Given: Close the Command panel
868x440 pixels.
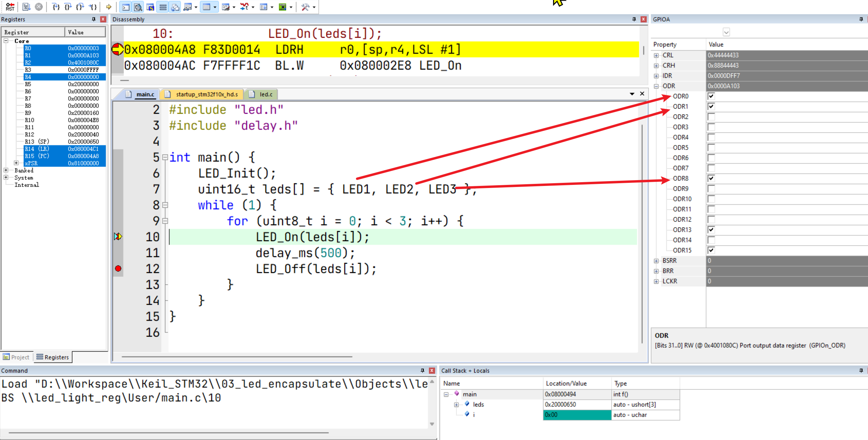Looking at the screenshot, I should pos(432,370).
